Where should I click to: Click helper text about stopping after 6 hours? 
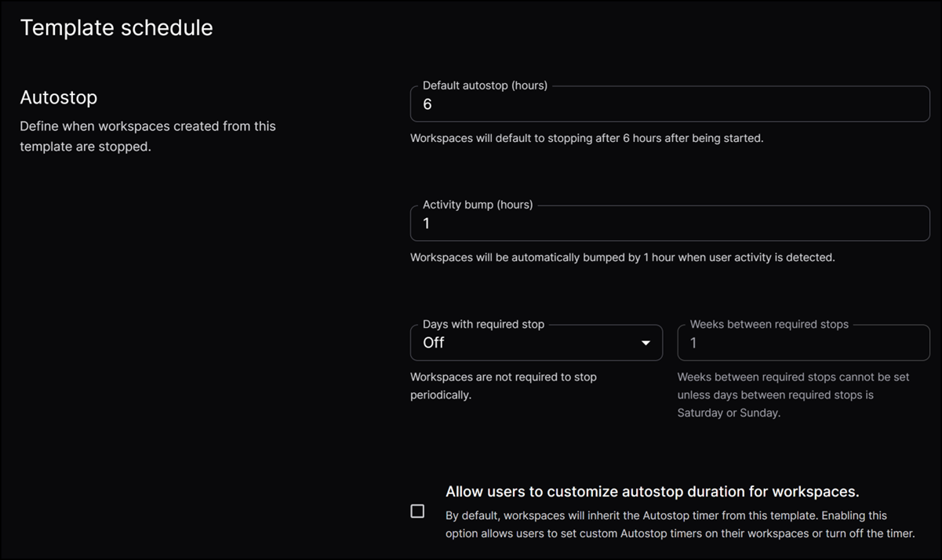[x=586, y=138]
